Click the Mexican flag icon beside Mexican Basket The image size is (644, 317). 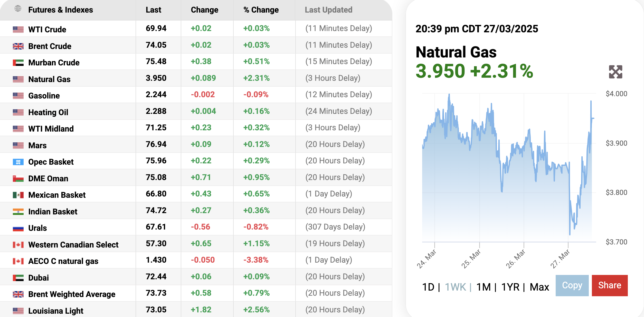(18, 195)
